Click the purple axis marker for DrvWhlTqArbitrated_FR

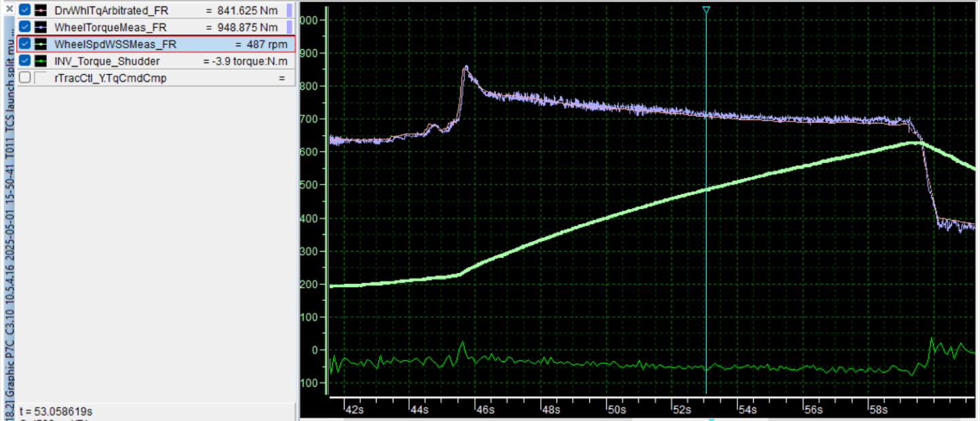289,10
